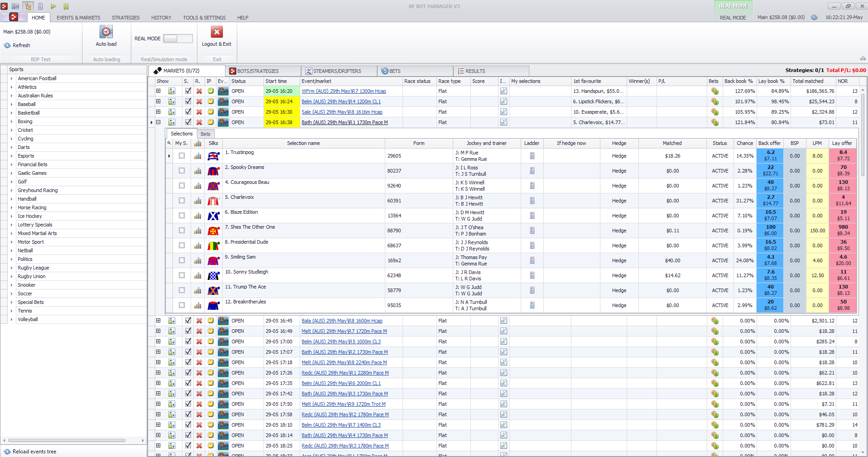Click the Auto load clock icon

(106, 32)
